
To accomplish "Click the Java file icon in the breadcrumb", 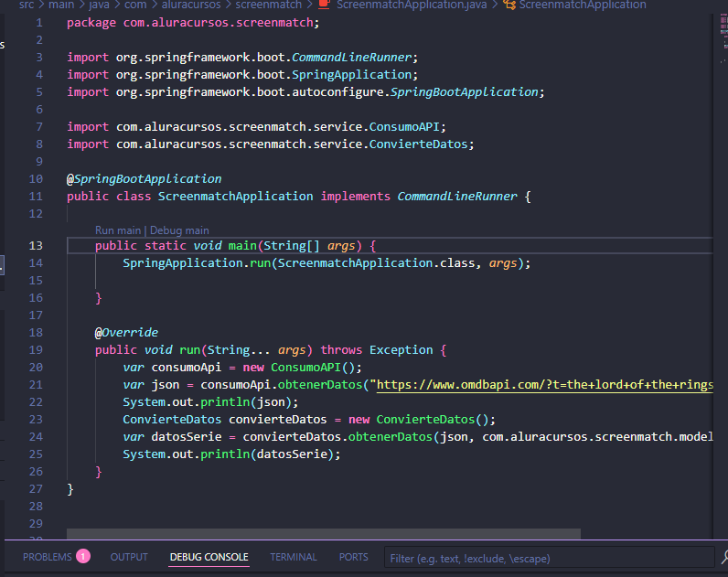I will pos(324,5).
